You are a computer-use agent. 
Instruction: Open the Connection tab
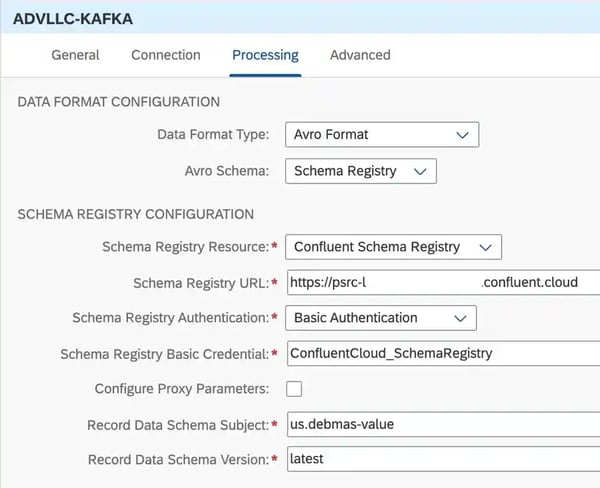(x=166, y=55)
